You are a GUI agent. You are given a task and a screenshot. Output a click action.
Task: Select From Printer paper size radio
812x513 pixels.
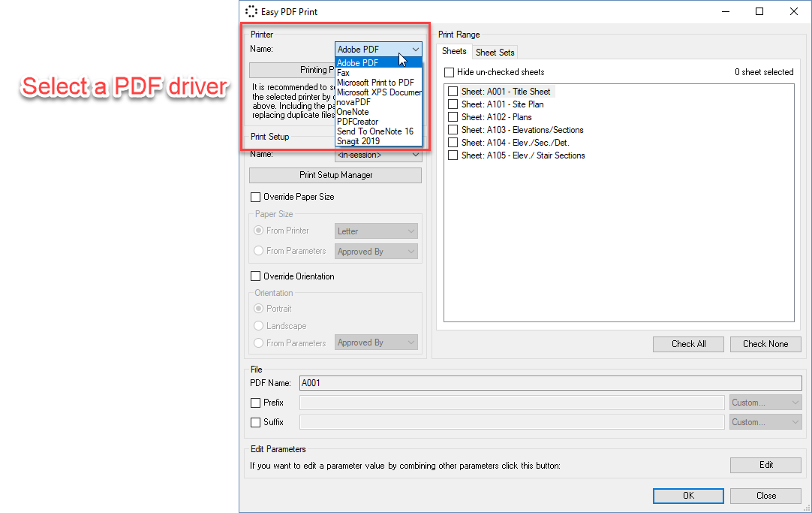tap(258, 230)
